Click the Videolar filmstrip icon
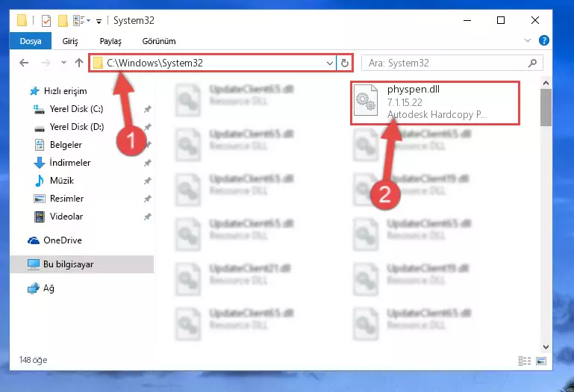 coord(39,217)
